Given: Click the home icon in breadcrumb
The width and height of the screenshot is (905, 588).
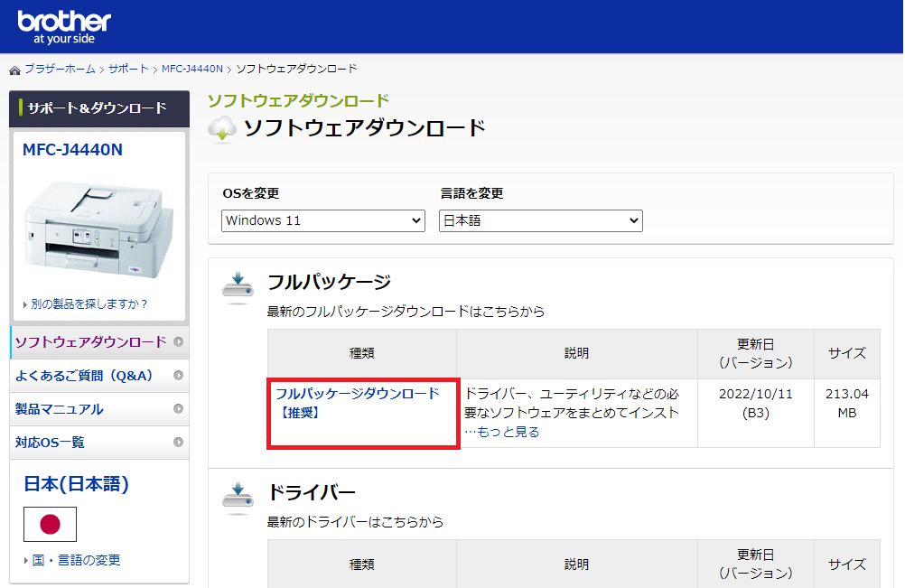Looking at the screenshot, I should 14,70.
